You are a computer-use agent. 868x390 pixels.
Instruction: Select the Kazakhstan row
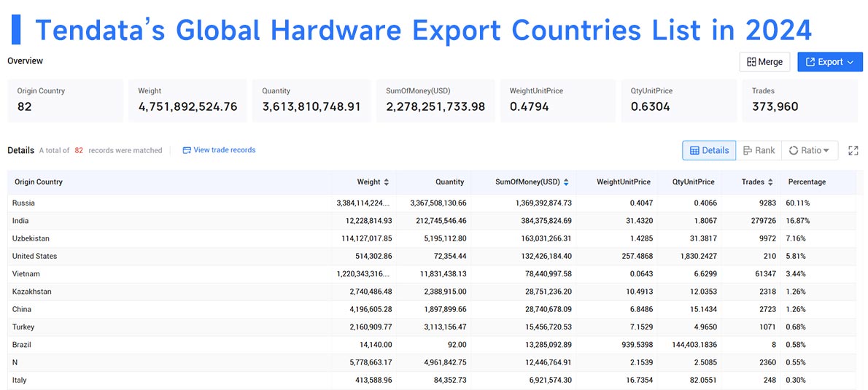(x=432, y=292)
